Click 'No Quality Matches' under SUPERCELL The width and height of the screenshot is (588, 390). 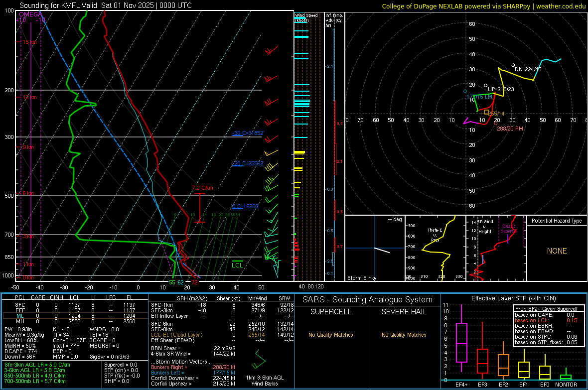tap(331, 335)
